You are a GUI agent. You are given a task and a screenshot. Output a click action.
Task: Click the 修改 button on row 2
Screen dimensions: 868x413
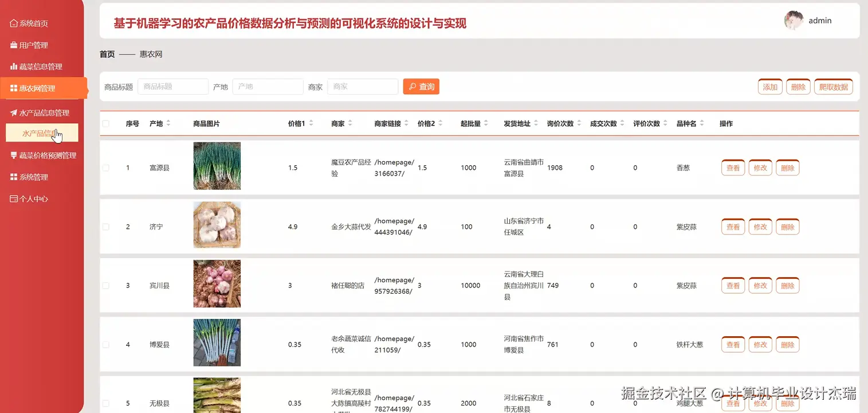(760, 227)
